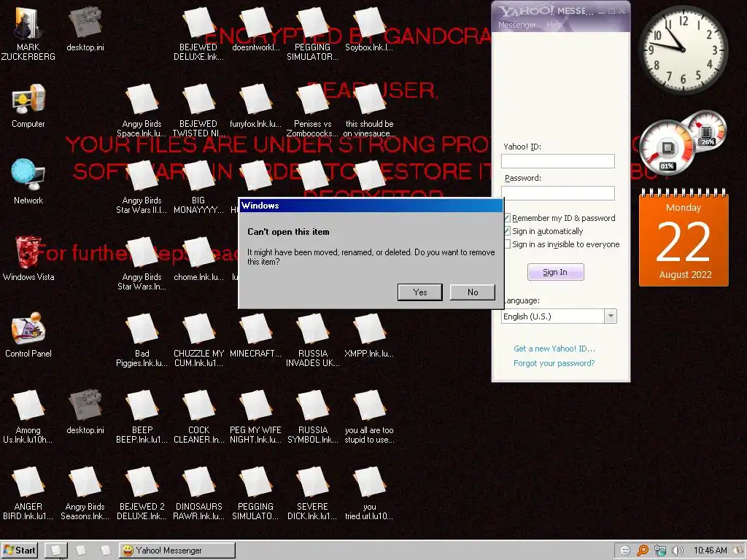The image size is (747, 560).
Task: Select the SEVERE DICK.lnk file icon
Action: click(x=312, y=494)
